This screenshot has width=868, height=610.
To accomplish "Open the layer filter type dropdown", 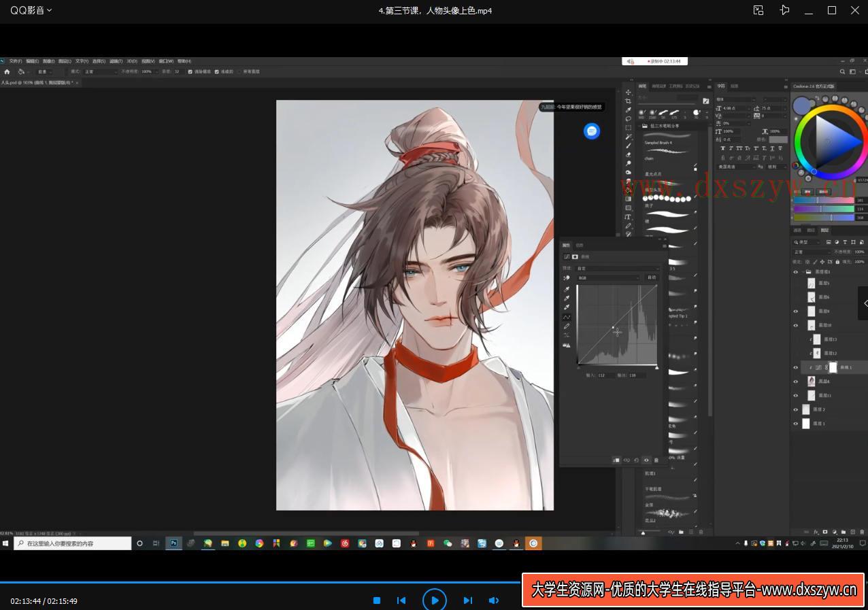I will click(807, 241).
